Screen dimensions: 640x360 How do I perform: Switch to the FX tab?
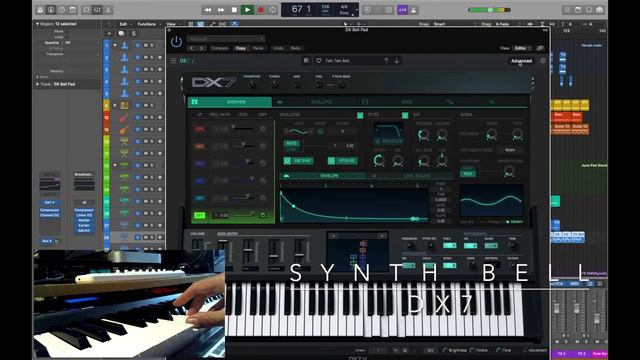coord(485,102)
